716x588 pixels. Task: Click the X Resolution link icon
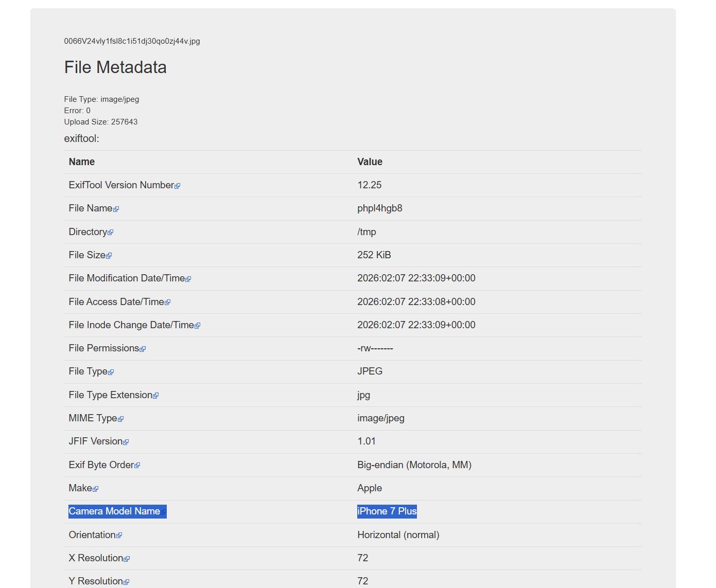tap(127, 559)
